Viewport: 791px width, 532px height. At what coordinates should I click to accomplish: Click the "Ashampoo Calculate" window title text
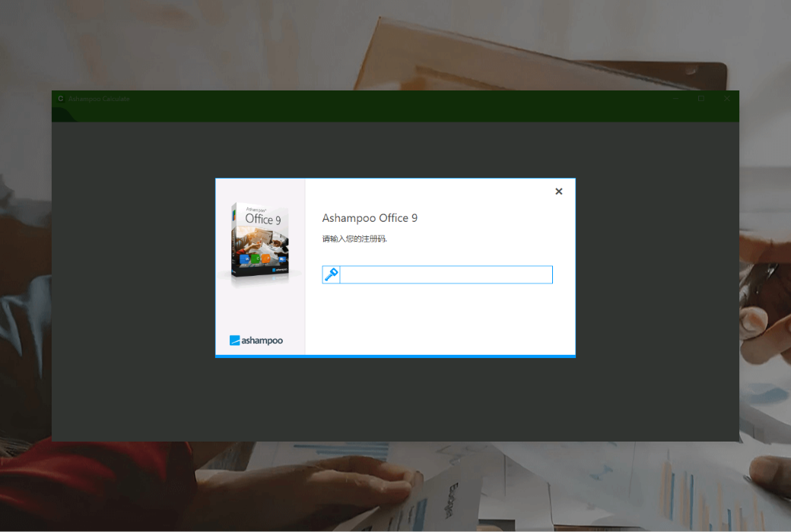tap(99, 99)
